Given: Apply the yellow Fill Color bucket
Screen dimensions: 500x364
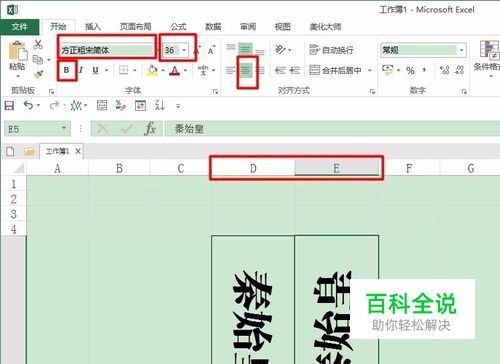Looking at the screenshot, I should click(x=152, y=70).
